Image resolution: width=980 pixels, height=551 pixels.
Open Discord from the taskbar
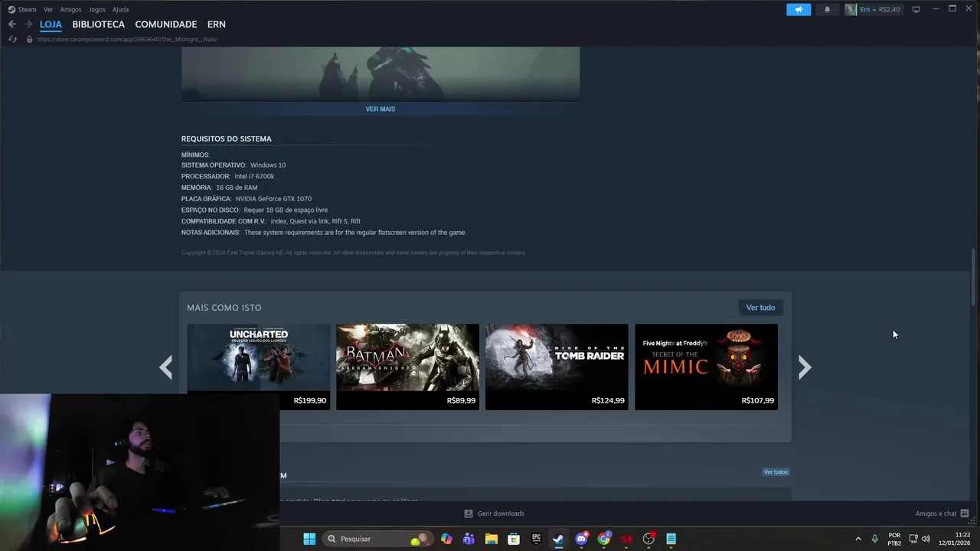click(x=582, y=539)
